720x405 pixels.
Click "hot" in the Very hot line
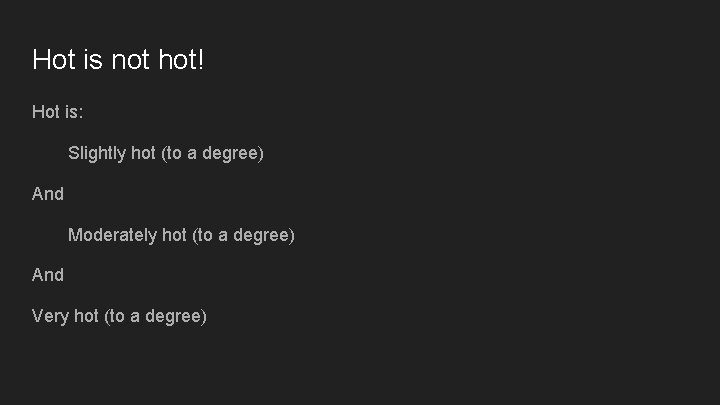tap(86, 316)
